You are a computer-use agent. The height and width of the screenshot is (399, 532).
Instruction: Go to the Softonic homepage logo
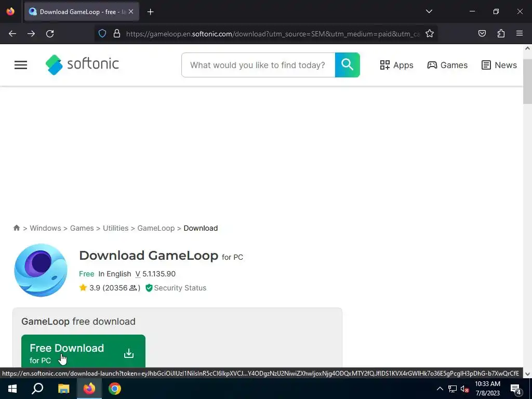point(82,64)
